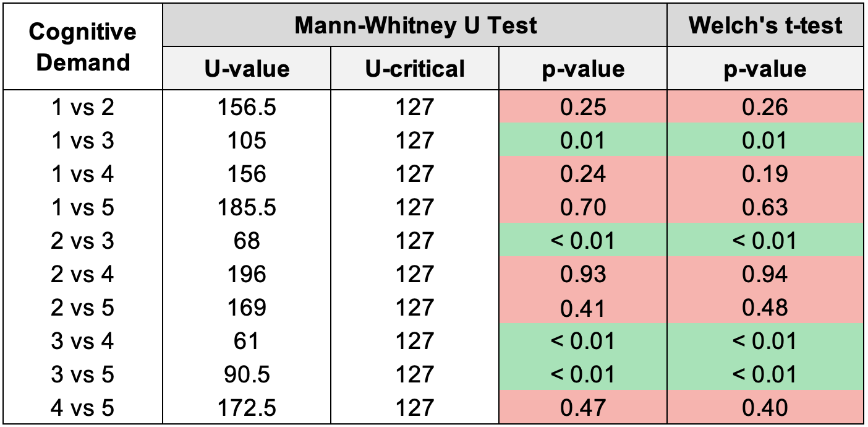This screenshot has height=427, width=868.
Task: Click the 2 vs 3 row label
Action: (x=83, y=241)
